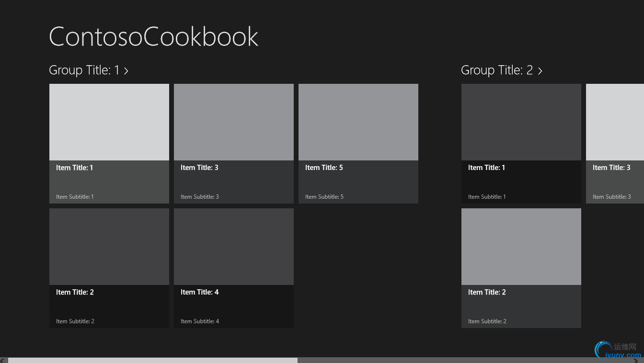
Task: Click "Item Subtitle: 5" text in first group
Action: click(x=324, y=197)
